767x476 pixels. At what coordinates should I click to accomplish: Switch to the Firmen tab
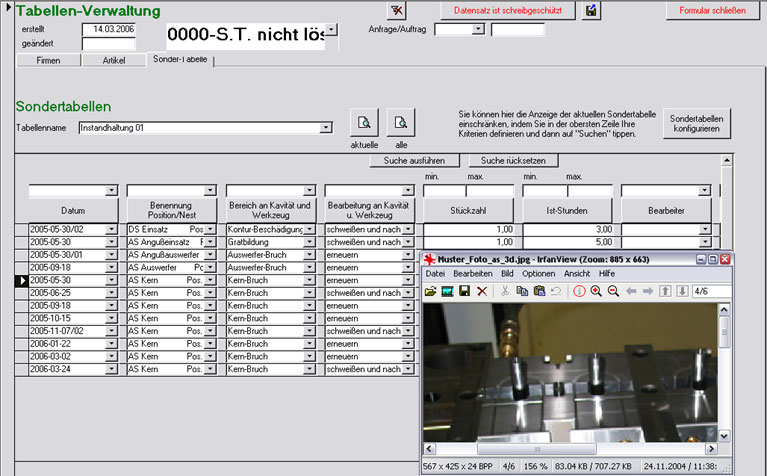pyautogui.click(x=48, y=60)
